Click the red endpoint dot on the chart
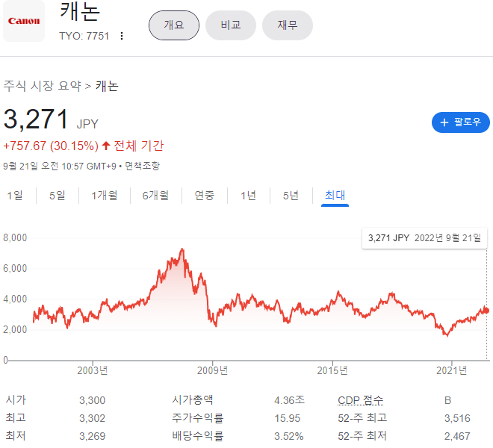The height and width of the screenshot is (448, 493). click(486, 311)
